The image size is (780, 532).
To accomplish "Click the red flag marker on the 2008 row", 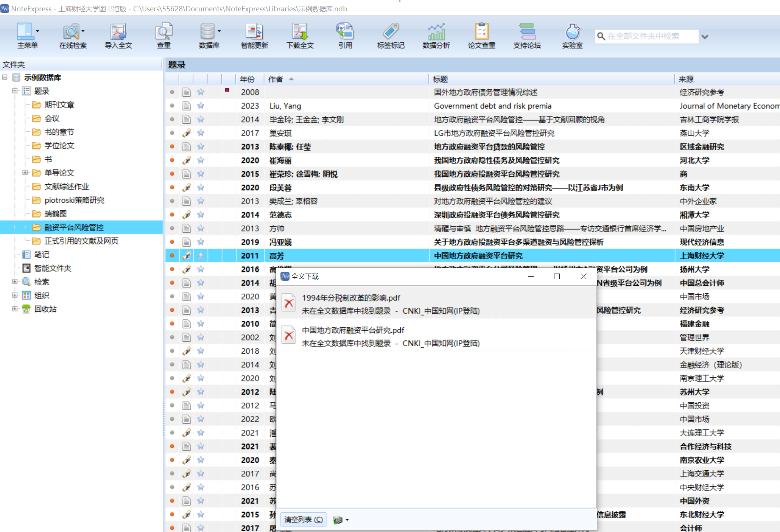I will [x=227, y=90].
